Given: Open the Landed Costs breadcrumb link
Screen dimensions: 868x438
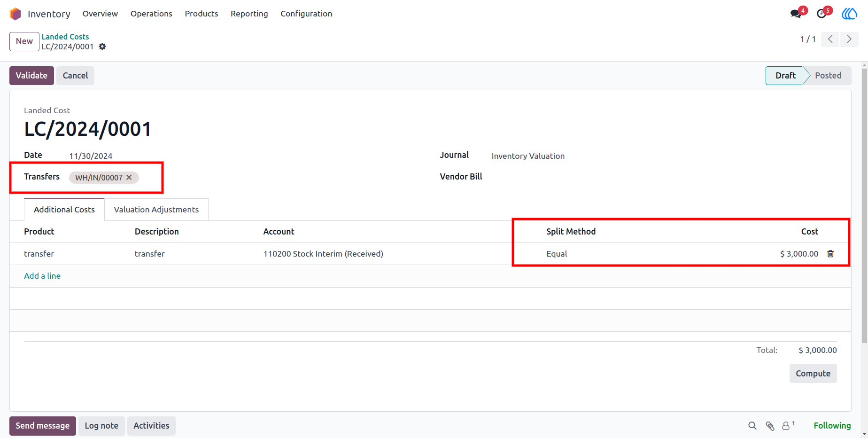Looking at the screenshot, I should [x=65, y=37].
